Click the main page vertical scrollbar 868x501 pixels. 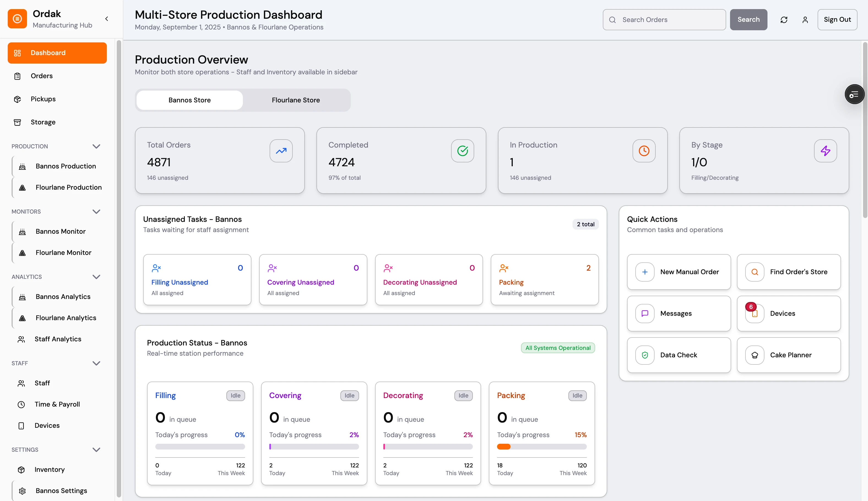[x=865, y=130]
